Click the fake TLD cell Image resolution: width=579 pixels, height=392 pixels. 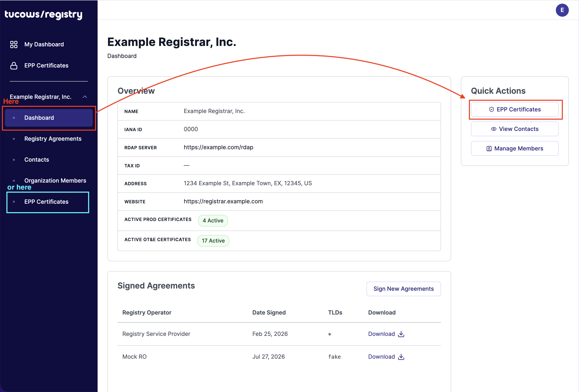tap(334, 357)
